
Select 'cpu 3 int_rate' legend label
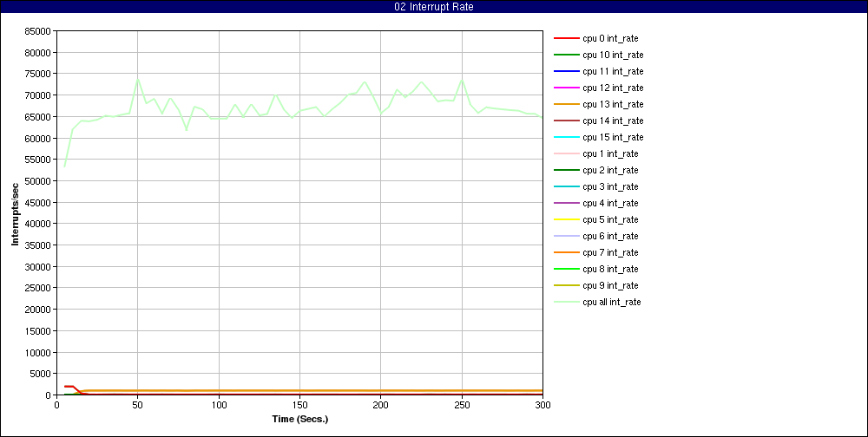[x=610, y=187]
